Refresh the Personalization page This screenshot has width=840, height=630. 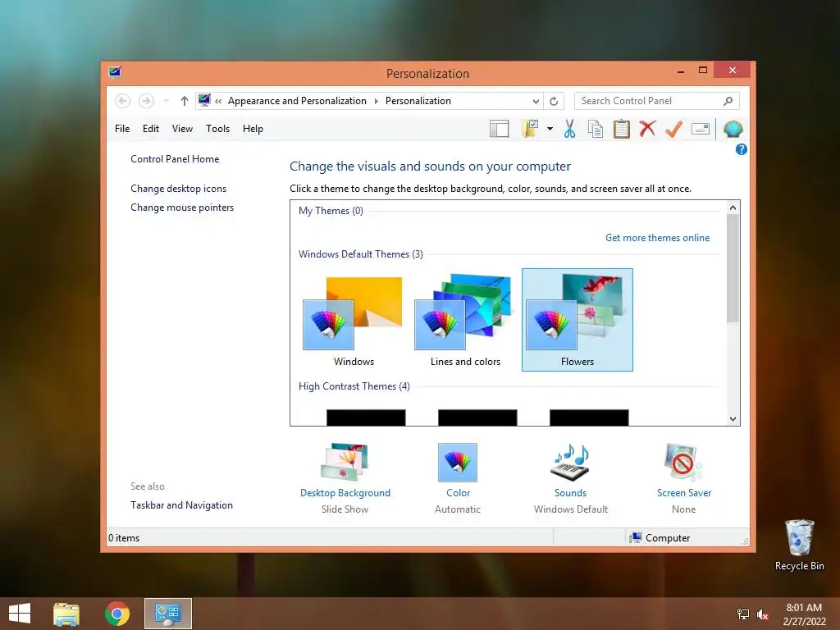[554, 101]
